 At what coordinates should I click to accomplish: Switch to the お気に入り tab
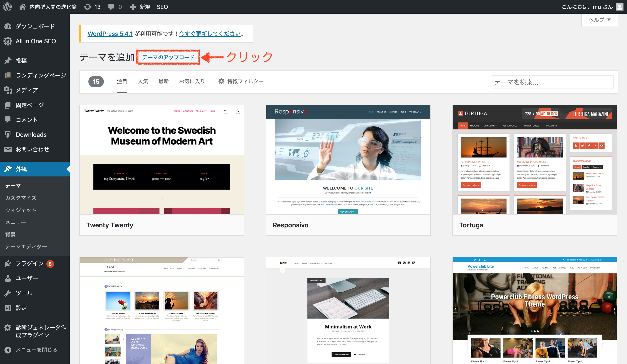point(192,81)
